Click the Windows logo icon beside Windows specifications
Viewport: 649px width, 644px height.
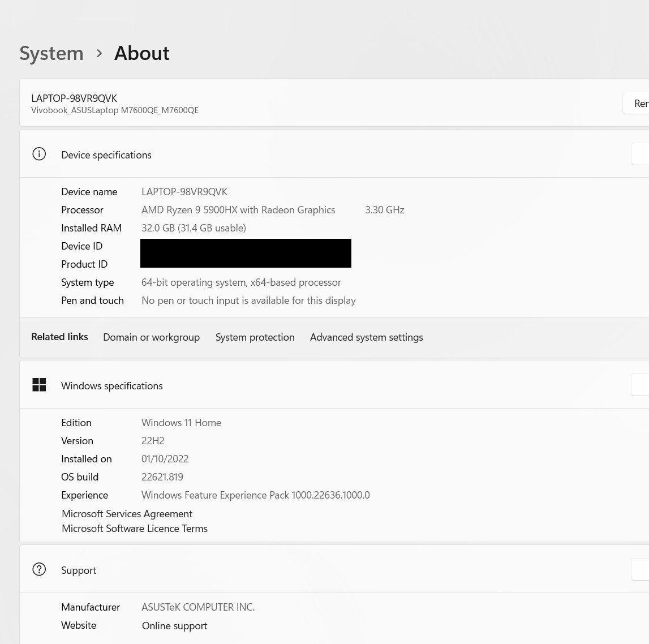pyautogui.click(x=39, y=385)
